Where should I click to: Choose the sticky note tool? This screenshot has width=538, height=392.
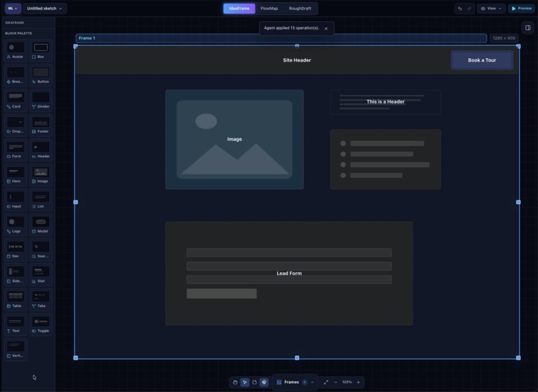(254, 382)
